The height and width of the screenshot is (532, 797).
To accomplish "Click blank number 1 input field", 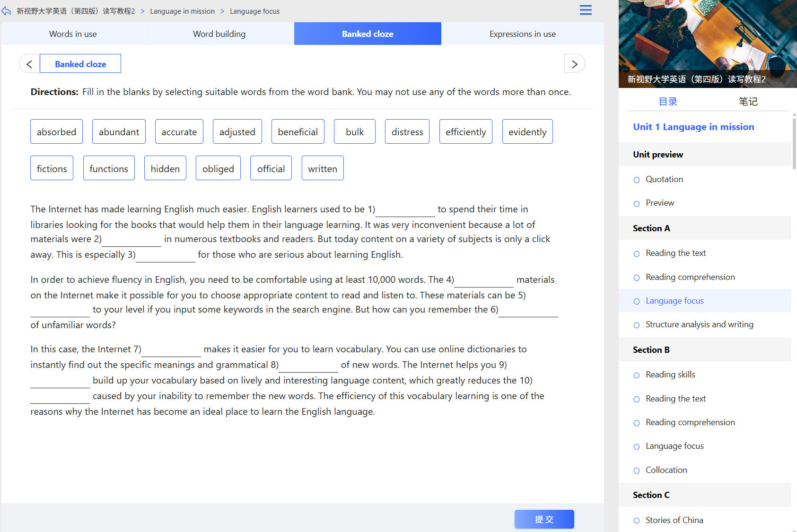I will click(x=405, y=209).
